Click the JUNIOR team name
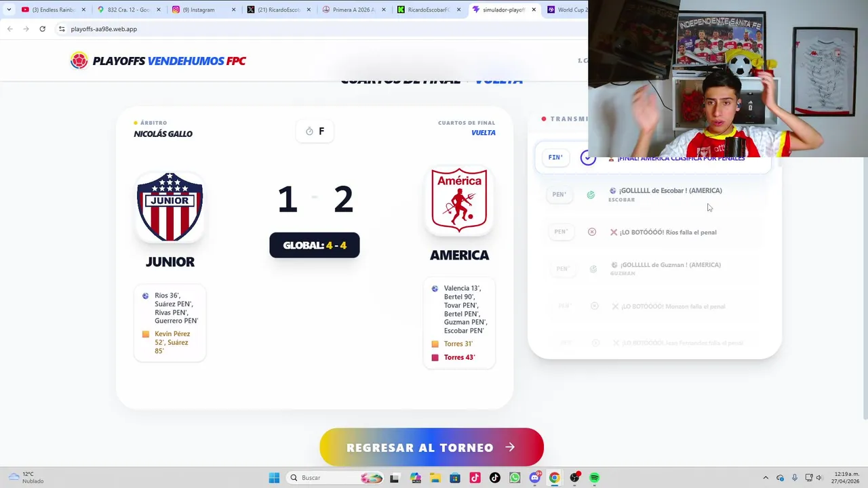Screen dimensions: 868x488 [x=170, y=262]
